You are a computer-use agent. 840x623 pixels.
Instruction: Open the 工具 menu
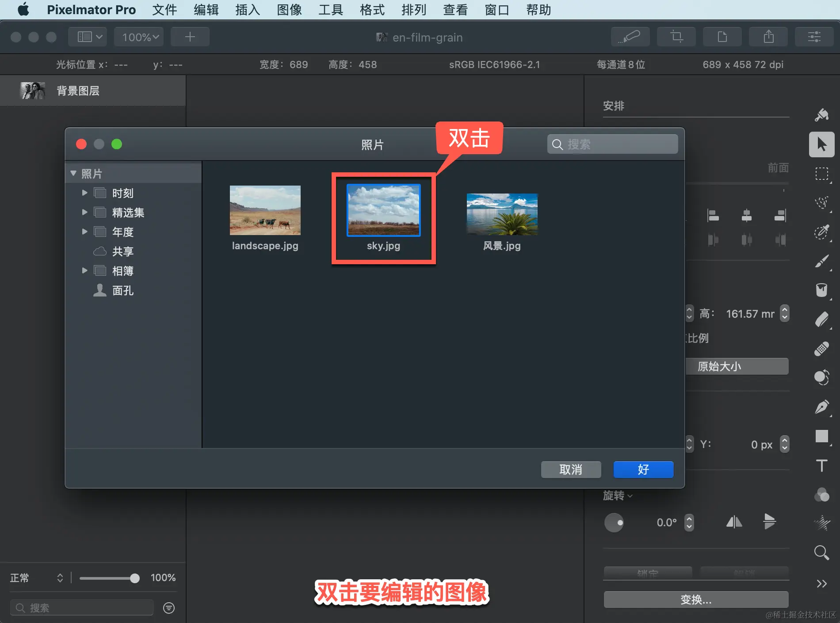click(x=331, y=10)
